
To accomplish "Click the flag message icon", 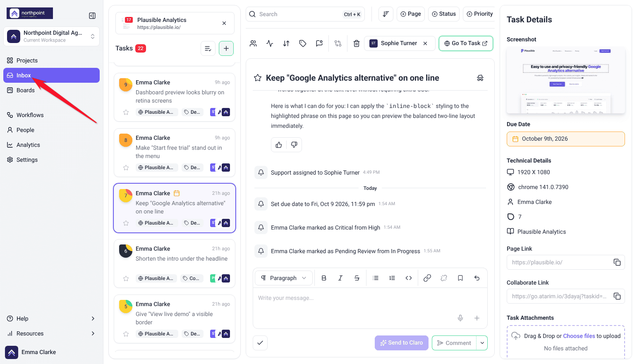I will click(x=319, y=43).
